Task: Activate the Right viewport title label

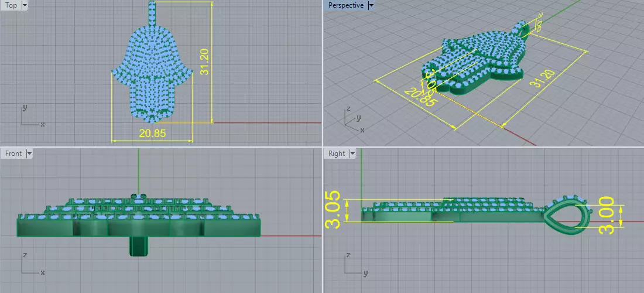Action: (x=337, y=154)
